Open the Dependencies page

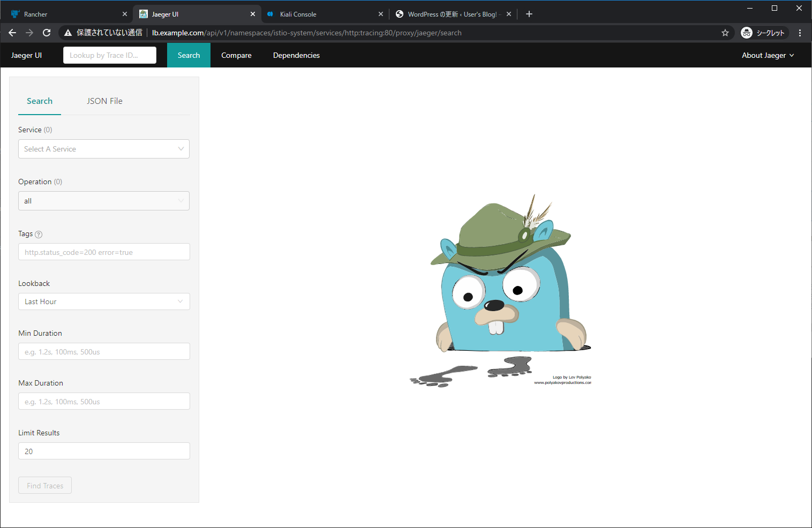(296, 55)
